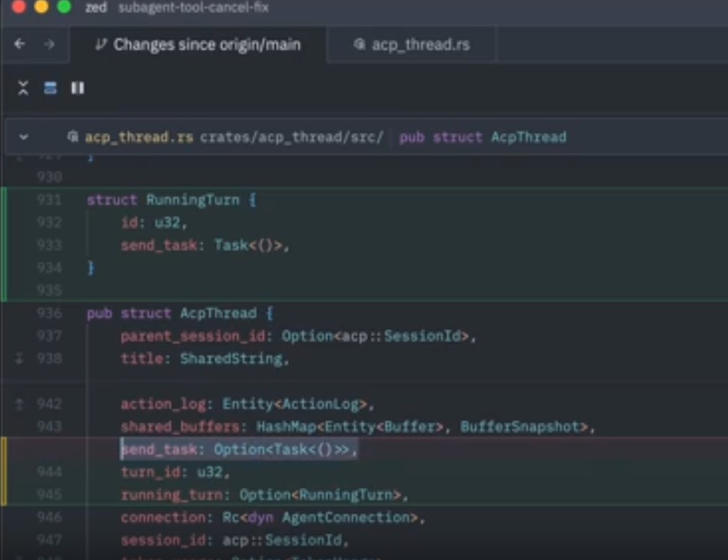
Task: Collapse the acp_thread.rs file section chevron
Action: [24, 137]
